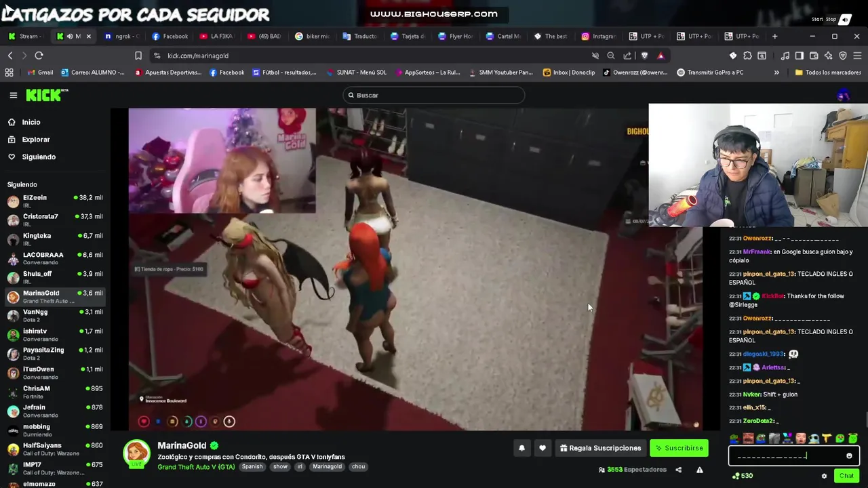Image resolution: width=868 pixels, height=488 pixels.
Task: Switch to the Facebook tab
Action: coord(170,37)
